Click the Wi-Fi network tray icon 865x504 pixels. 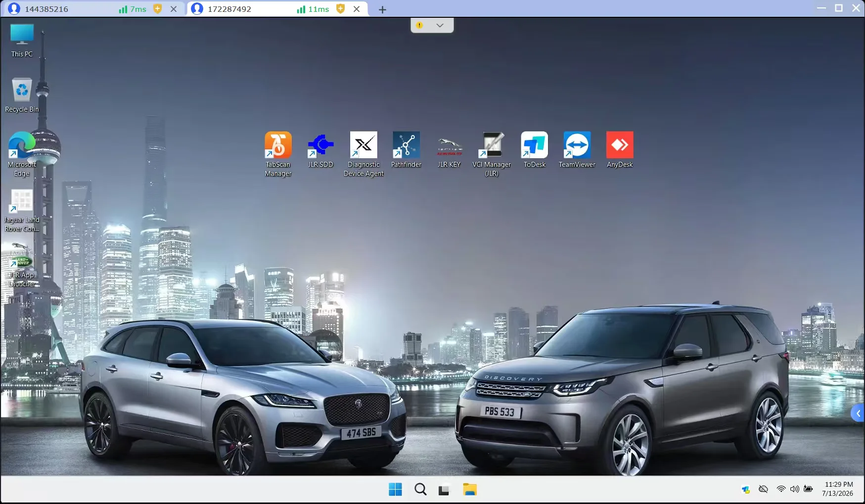pos(781,489)
